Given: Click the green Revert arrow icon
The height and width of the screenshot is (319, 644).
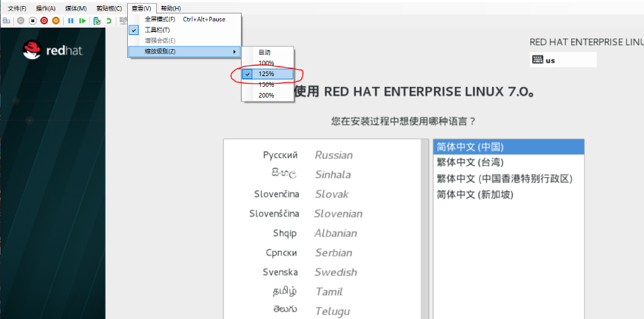Looking at the screenshot, I should [x=109, y=21].
